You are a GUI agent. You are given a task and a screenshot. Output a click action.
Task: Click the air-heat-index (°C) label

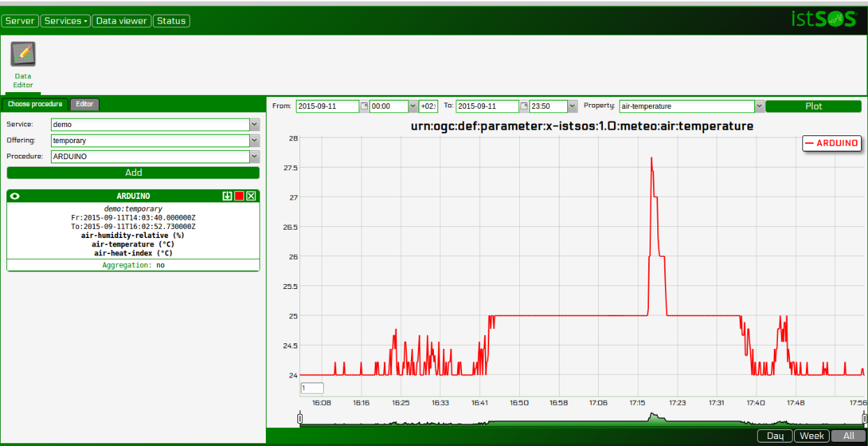click(133, 253)
